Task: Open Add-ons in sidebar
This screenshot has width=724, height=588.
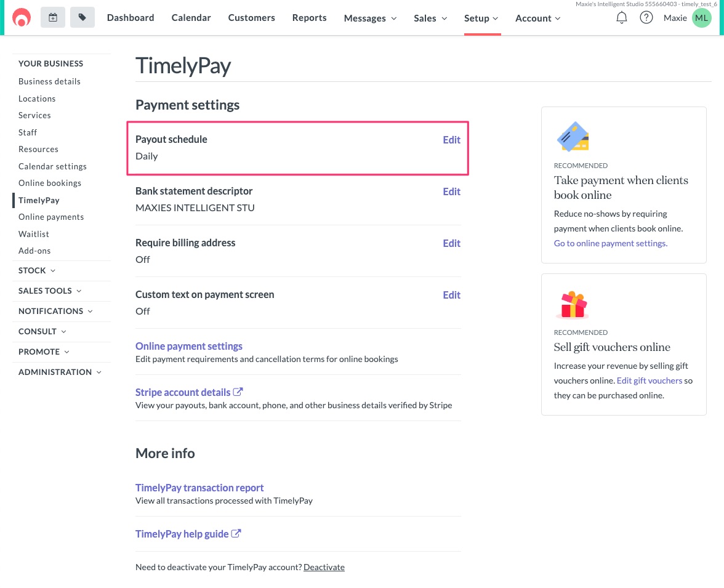Action: (x=34, y=251)
